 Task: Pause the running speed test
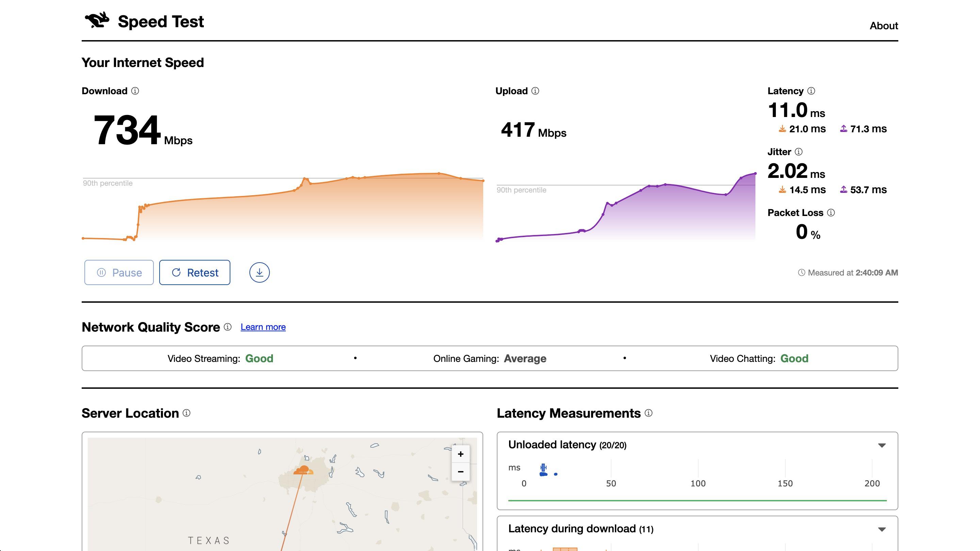pyautogui.click(x=119, y=273)
